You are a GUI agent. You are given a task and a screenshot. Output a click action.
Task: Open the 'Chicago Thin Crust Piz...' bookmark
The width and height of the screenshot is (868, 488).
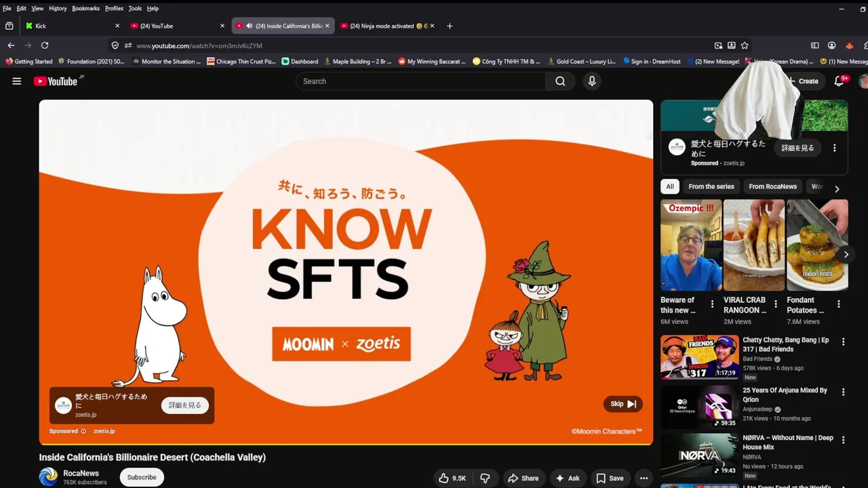pyautogui.click(x=241, y=61)
